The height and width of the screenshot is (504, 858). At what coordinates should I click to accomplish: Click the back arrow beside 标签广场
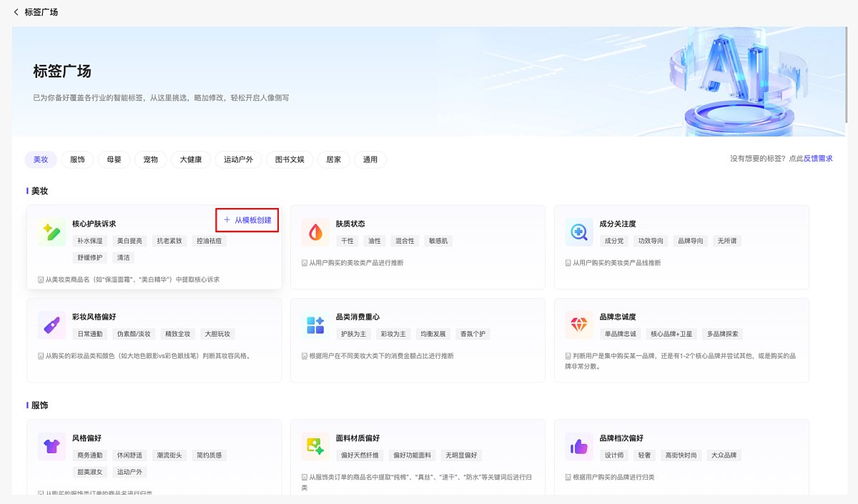(x=16, y=12)
